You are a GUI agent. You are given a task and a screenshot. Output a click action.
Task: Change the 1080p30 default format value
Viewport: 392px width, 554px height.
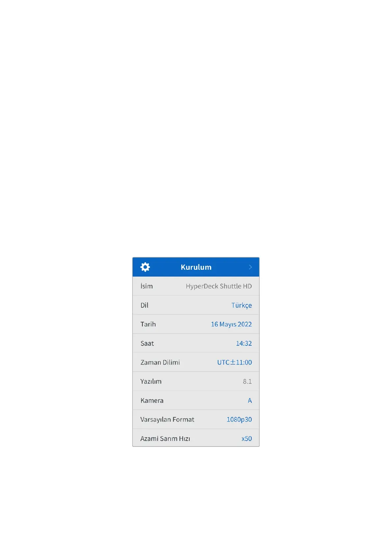[x=239, y=419]
